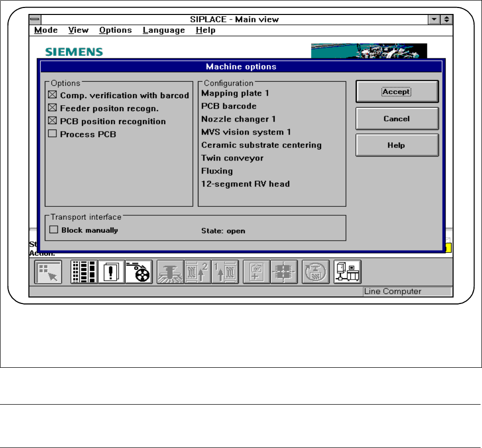Image resolution: width=482 pixels, height=448 pixels.
Task: Click the title bar down-arrow minimize button
Action: (434, 19)
